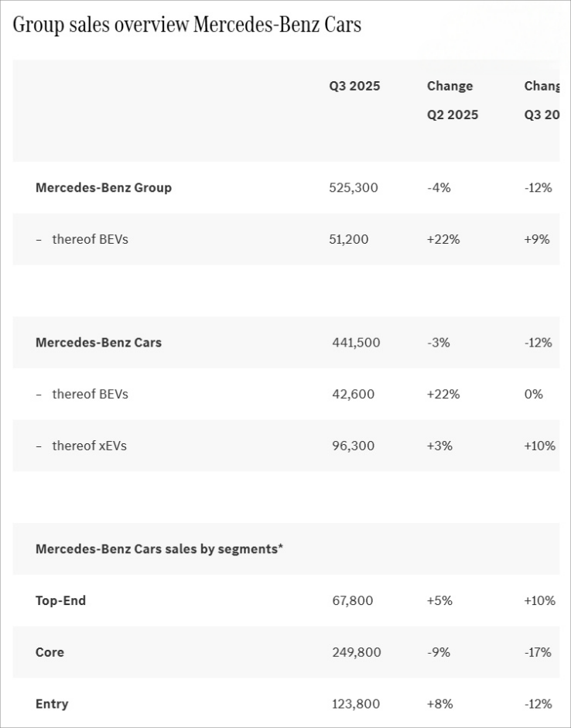Click the 525,300 sales figure
The height and width of the screenshot is (728, 571).
[x=354, y=187]
